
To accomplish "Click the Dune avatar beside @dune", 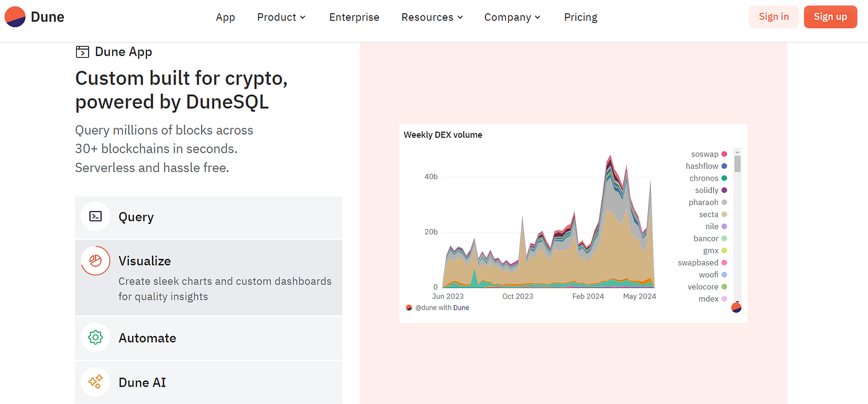I will pyautogui.click(x=409, y=307).
